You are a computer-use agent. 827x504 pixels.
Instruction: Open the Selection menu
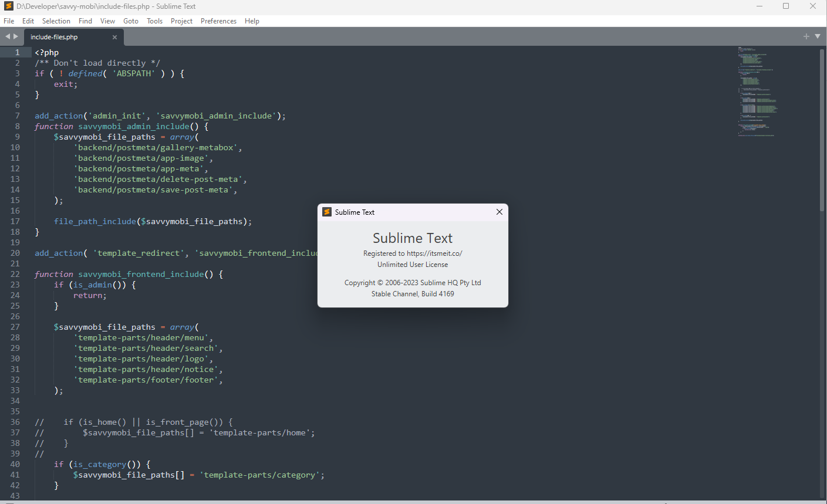click(56, 21)
